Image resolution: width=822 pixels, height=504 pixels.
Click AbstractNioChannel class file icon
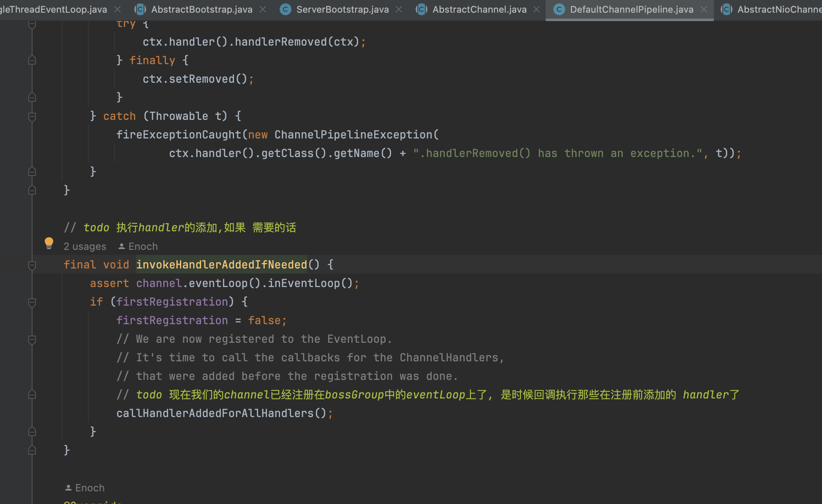coord(726,9)
